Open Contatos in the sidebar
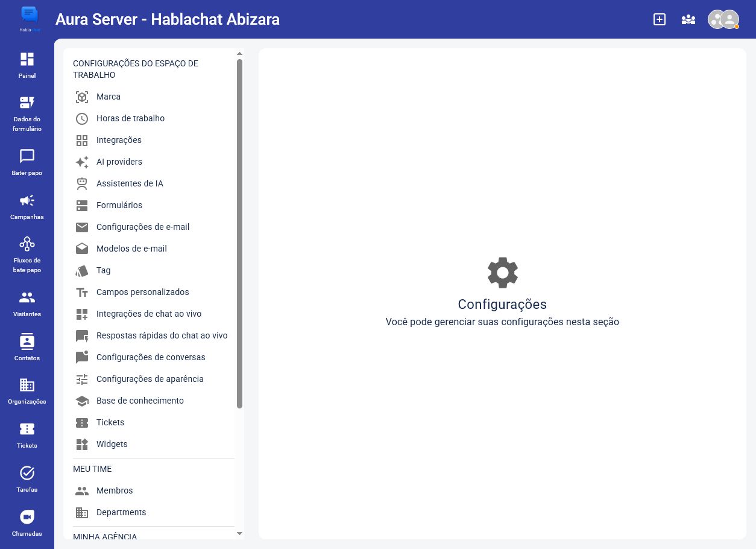The width and height of the screenshot is (756, 549). [27, 348]
